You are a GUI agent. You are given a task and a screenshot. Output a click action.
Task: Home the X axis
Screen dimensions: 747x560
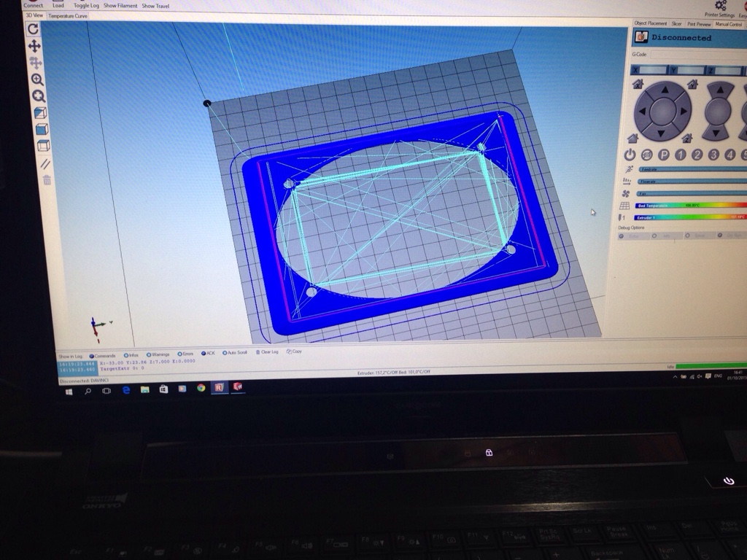pos(638,85)
